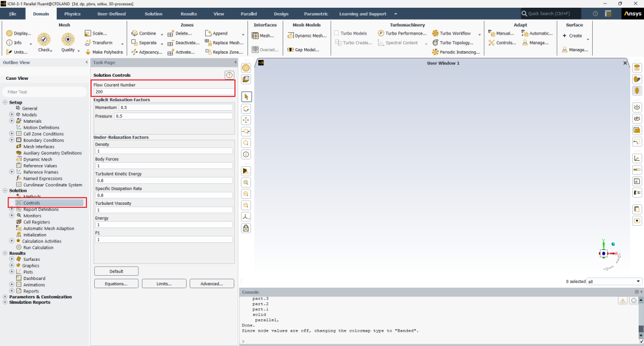644x346 pixels.
Task: Click the lock view icon
Action: (246, 228)
